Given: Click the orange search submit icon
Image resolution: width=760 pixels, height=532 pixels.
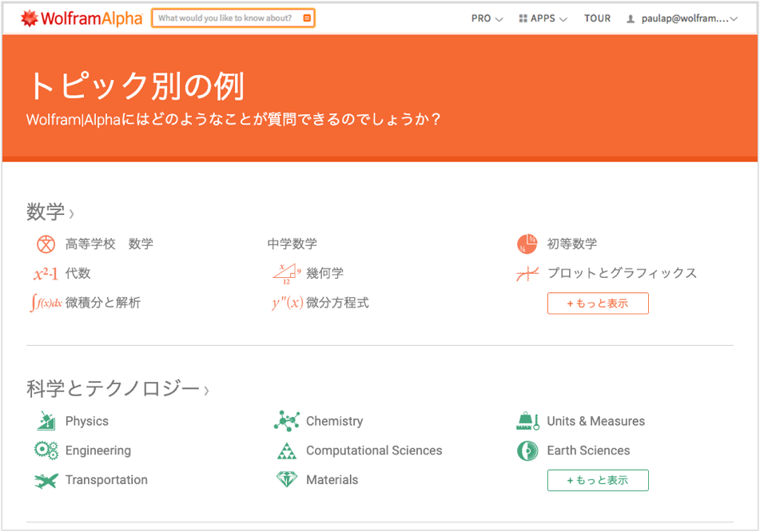Looking at the screenshot, I should pyautogui.click(x=307, y=18).
